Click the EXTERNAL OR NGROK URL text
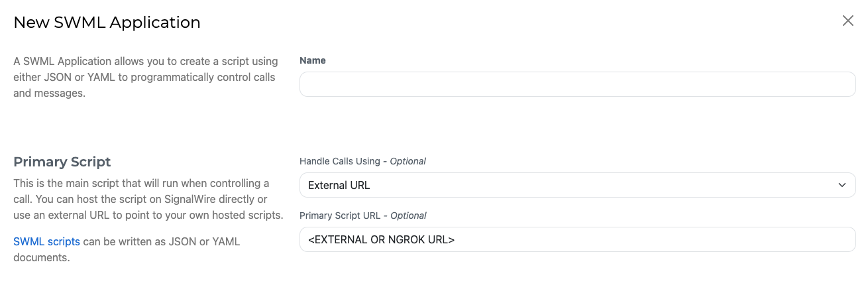Viewport: 868px width, 307px height. tap(382, 240)
